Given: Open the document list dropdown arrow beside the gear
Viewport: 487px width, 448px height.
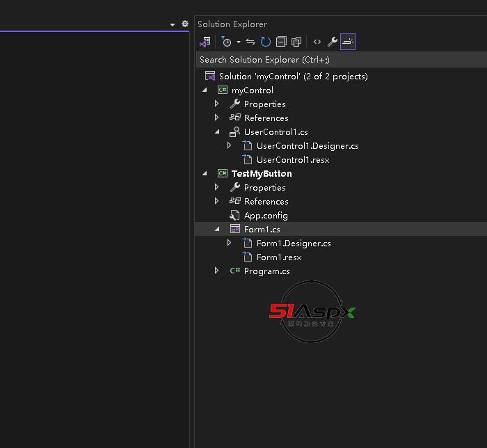Looking at the screenshot, I should pos(173,24).
